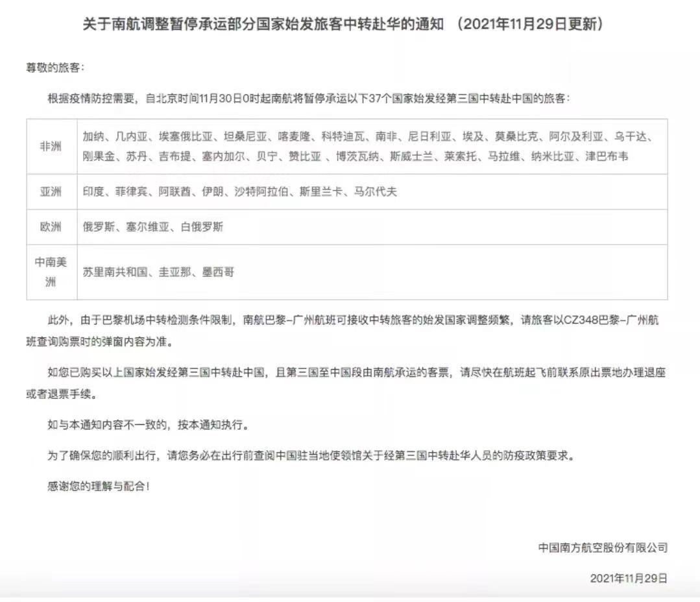Click the flight number CZ348 in paragraph
The height and width of the screenshot is (602, 700).
point(581,320)
